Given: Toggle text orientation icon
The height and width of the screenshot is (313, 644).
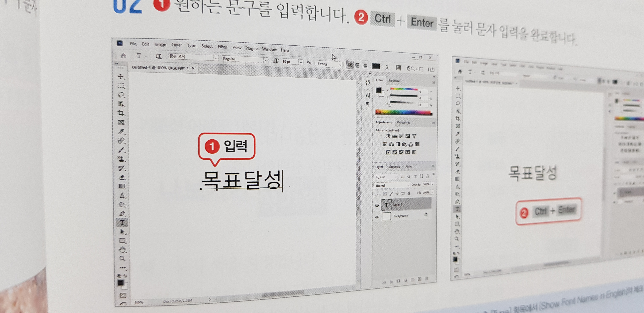Looking at the screenshot, I should 158,56.
